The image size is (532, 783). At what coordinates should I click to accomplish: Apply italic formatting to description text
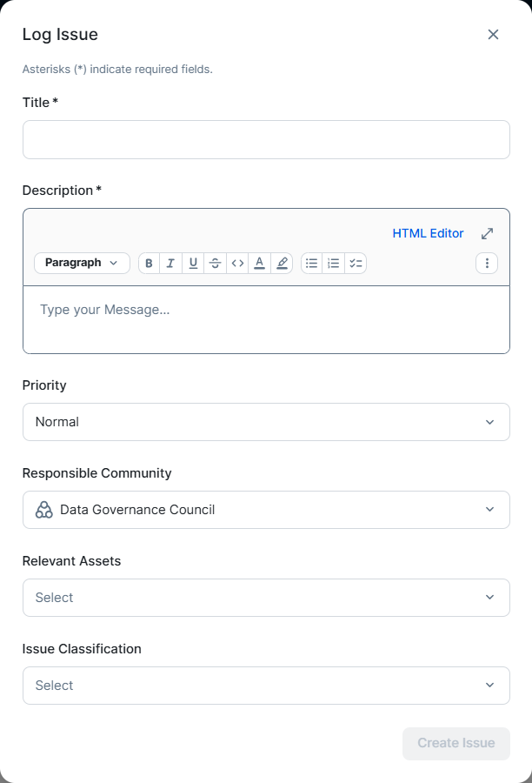click(171, 264)
